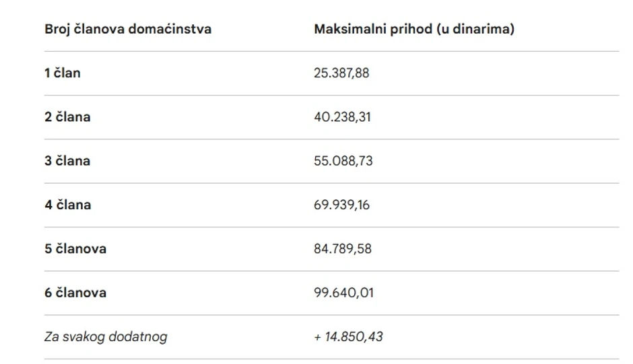Select the '2 člana' row label

coord(67,117)
